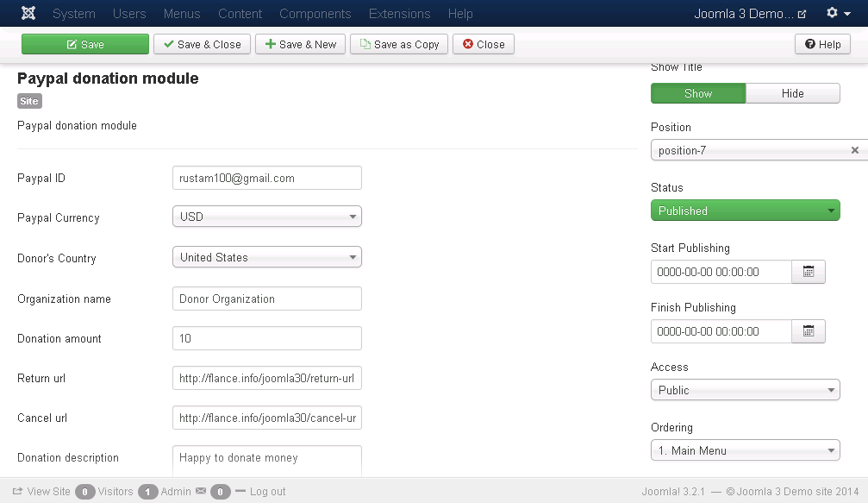Set Show Title to Show
This screenshot has width=868, height=503.
coord(698,93)
